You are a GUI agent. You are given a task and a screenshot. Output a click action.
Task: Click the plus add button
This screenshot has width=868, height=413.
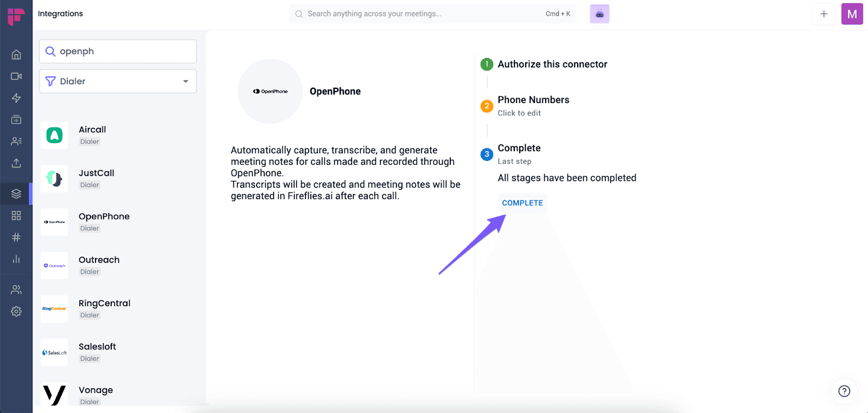(x=824, y=14)
